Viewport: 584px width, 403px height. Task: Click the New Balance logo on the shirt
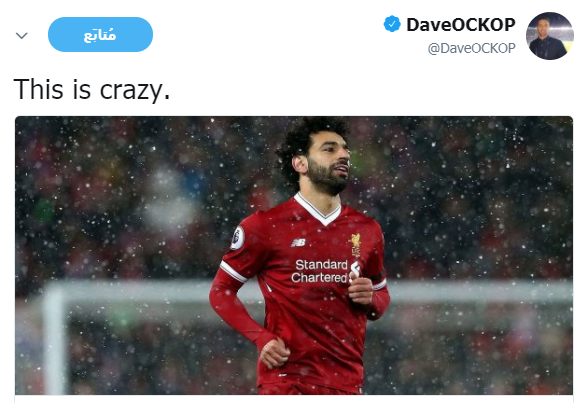(x=298, y=243)
